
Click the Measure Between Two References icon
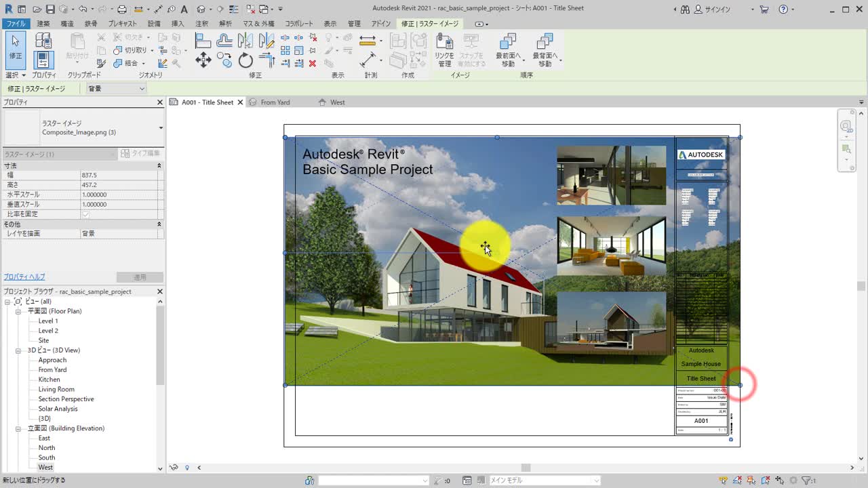(x=368, y=60)
